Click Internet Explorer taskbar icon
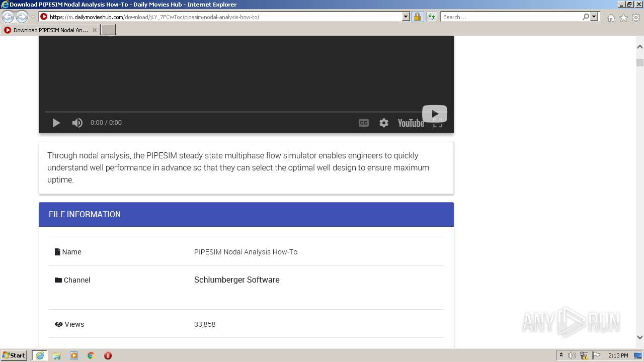This screenshot has height=362, width=644. pyautogui.click(x=40, y=355)
